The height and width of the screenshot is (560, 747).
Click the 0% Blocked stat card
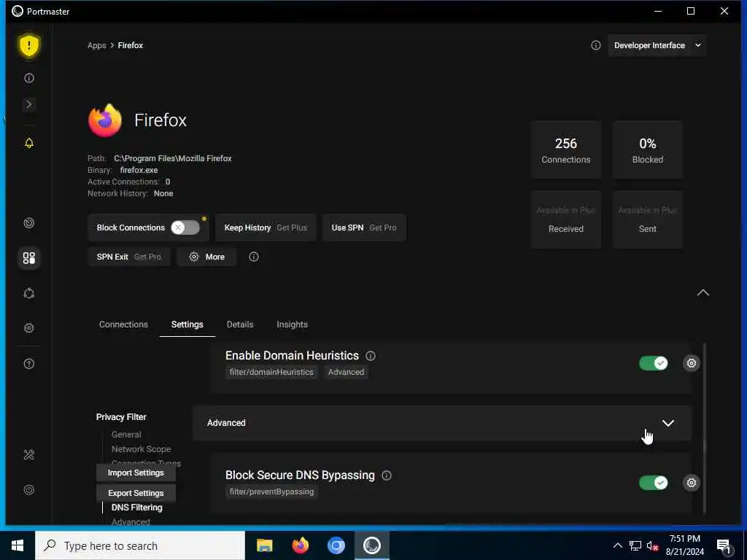(x=648, y=150)
